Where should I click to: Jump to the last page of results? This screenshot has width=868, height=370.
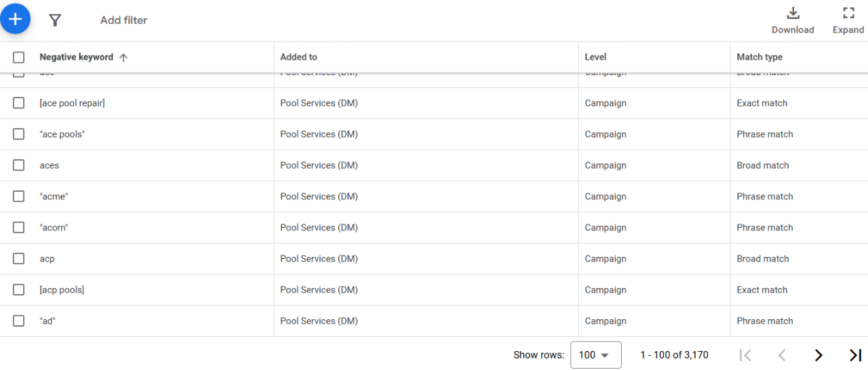coord(855,355)
